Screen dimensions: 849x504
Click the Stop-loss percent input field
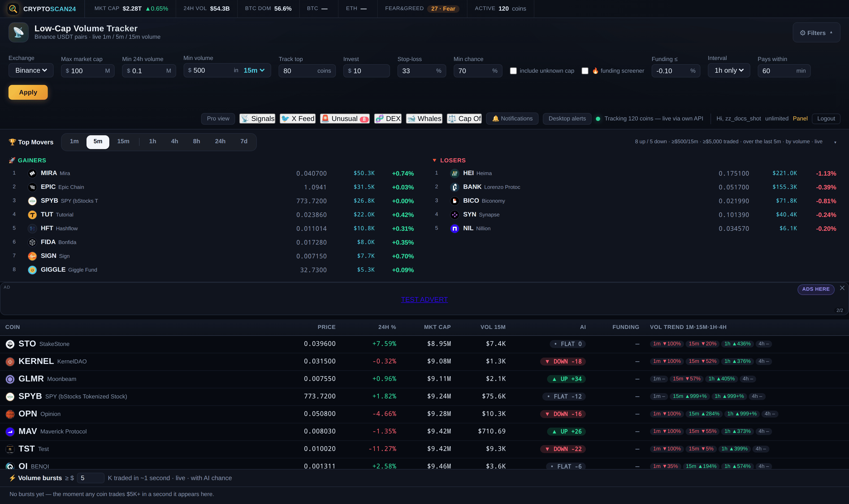pyautogui.click(x=421, y=71)
